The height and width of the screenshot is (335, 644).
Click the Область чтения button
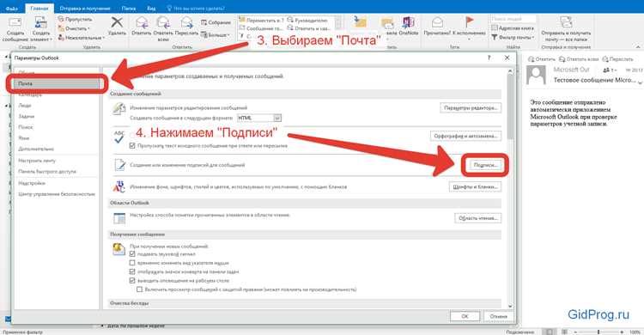click(x=478, y=218)
